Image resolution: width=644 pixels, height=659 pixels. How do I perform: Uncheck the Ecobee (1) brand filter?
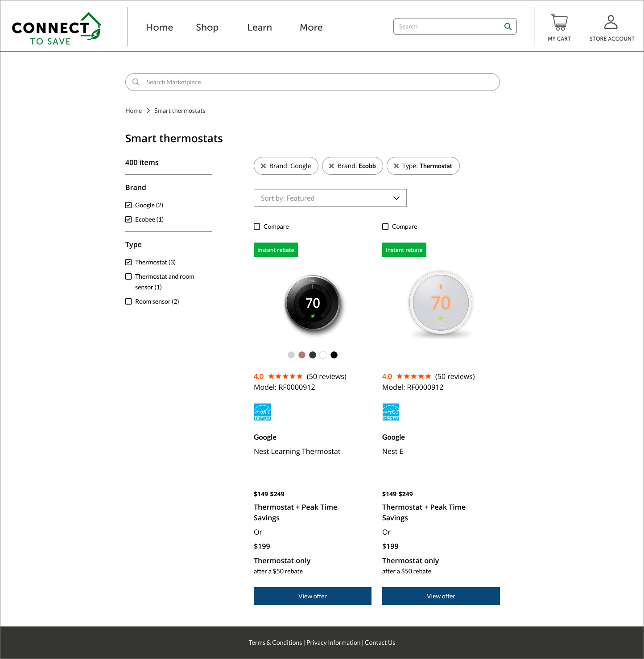(x=128, y=219)
